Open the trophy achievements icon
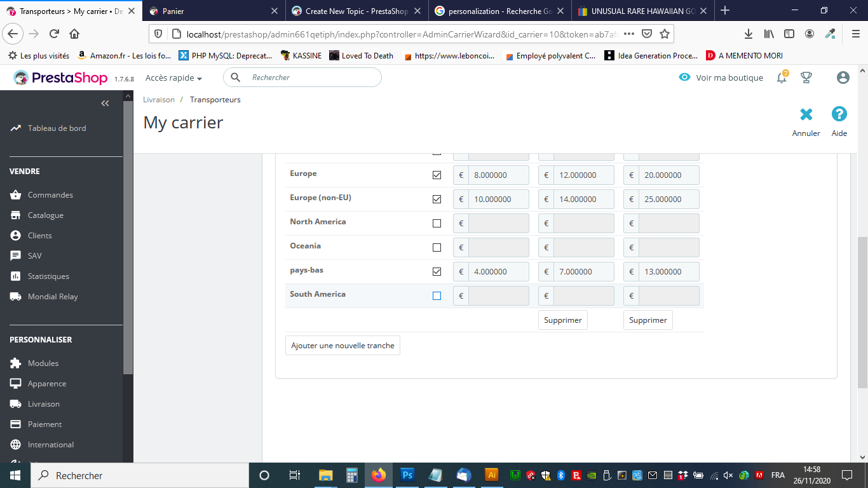 806,78
